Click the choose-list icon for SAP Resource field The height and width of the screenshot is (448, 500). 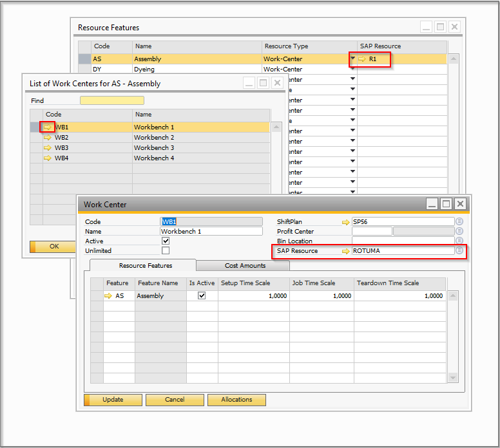click(459, 250)
